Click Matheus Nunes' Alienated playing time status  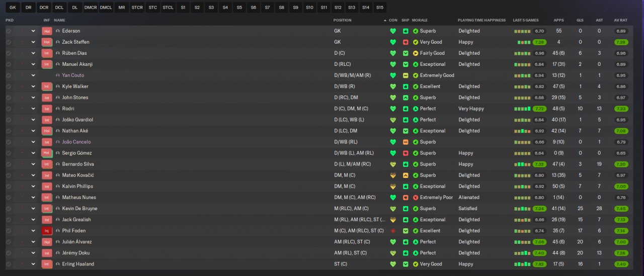click(469, 198)
